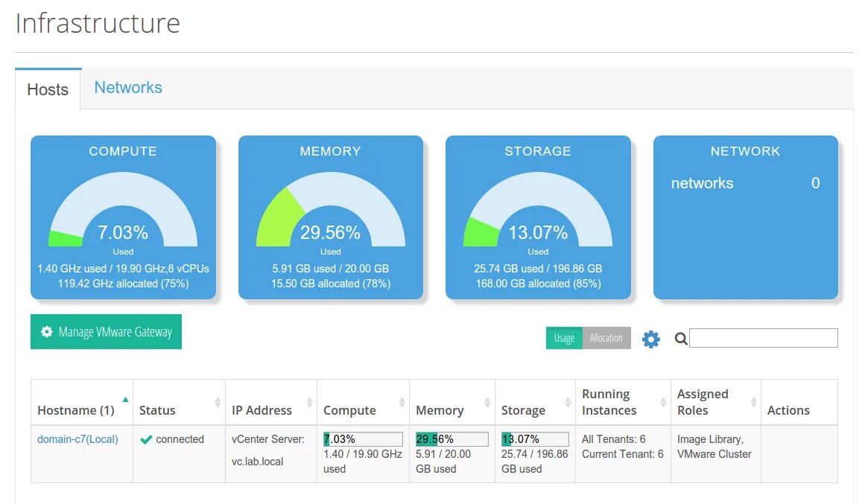Click the 5.91 GB used / 20.00 GB text

pos(331,269)
